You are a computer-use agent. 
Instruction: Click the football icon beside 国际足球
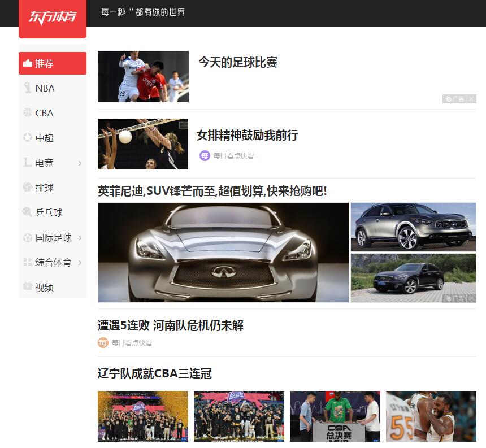click(28, 238)
